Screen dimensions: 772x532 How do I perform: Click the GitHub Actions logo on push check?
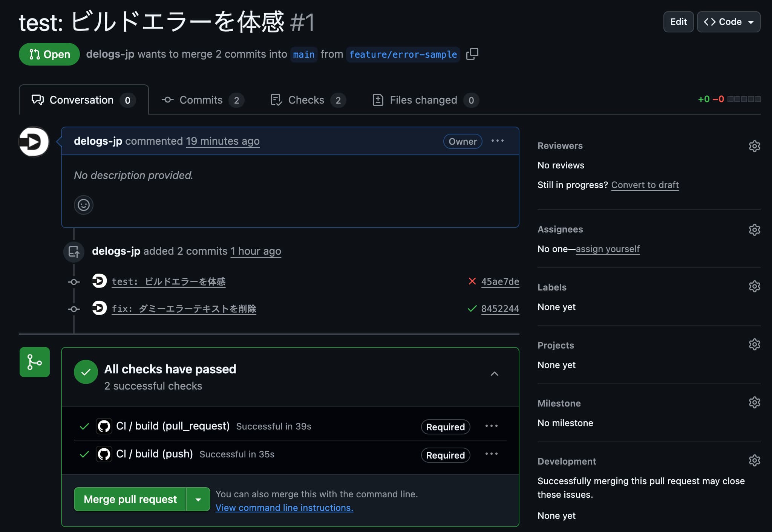pyautogui.click(x=104, y=454)
